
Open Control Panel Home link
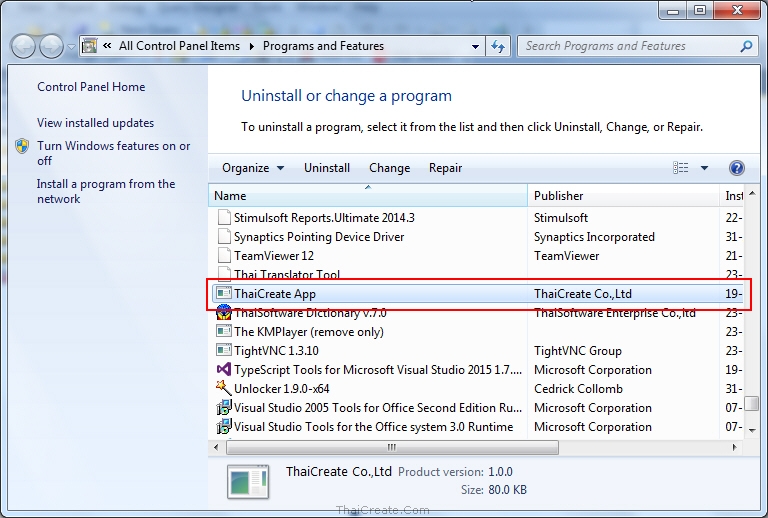coord(91,87)
